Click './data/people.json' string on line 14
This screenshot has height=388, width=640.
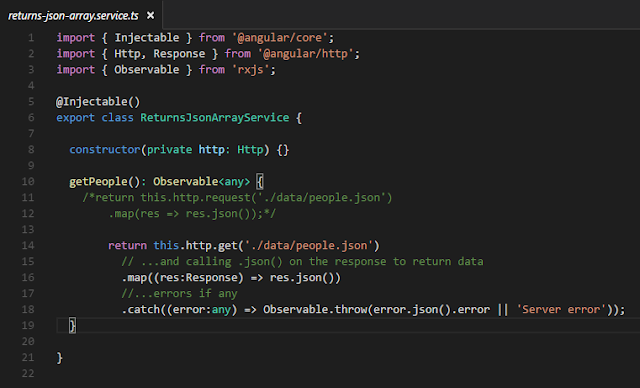tap(309, 246)
